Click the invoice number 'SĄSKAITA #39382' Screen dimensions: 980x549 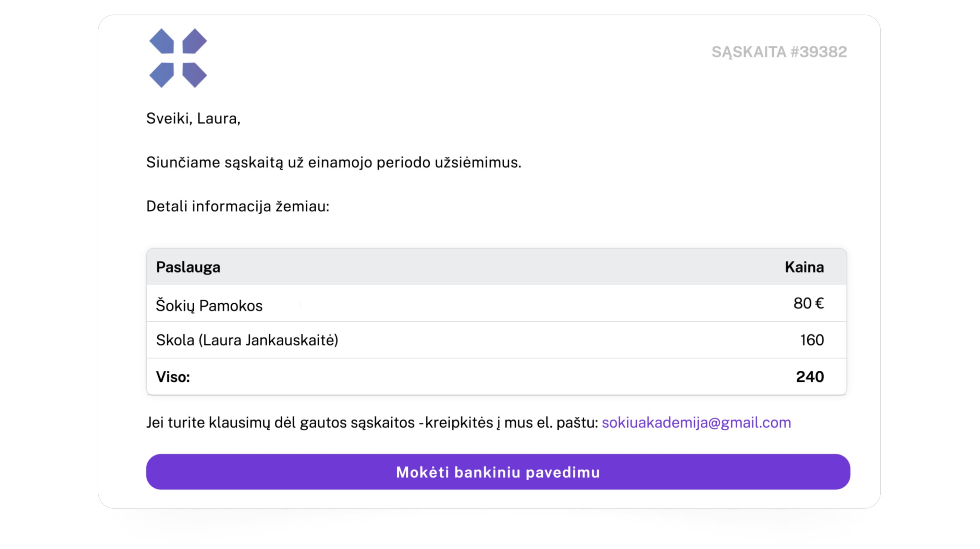(x=779, y=52)
